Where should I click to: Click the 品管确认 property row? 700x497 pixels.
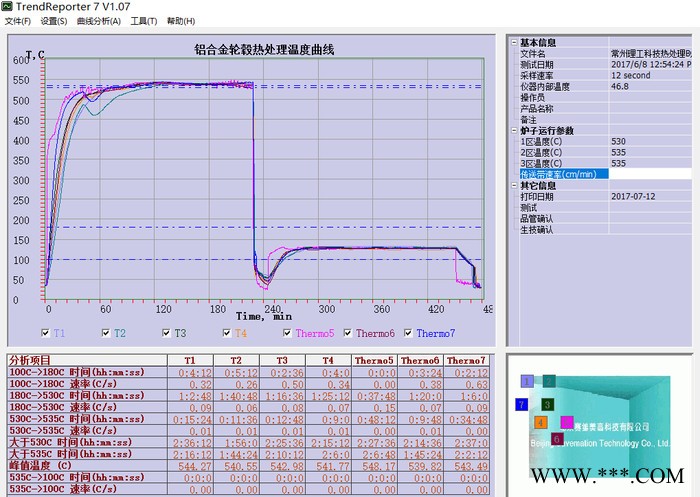coord(605,218)
